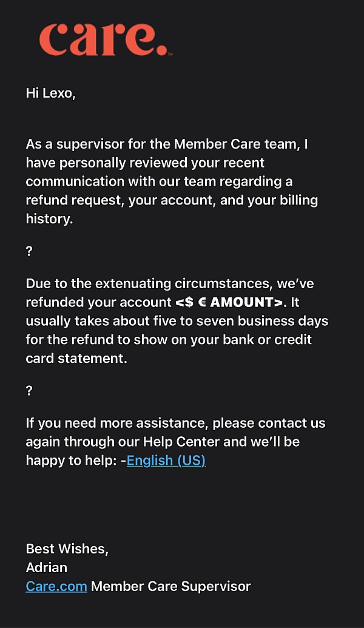Click the "Best Wishes," closing line
Screen dimensions: 364x628
click(67, 549)
